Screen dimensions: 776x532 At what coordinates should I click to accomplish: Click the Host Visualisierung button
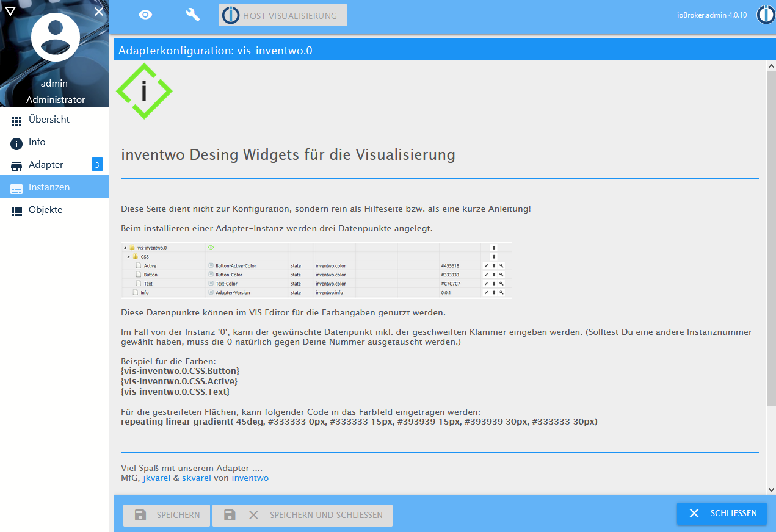click(283, 15)
